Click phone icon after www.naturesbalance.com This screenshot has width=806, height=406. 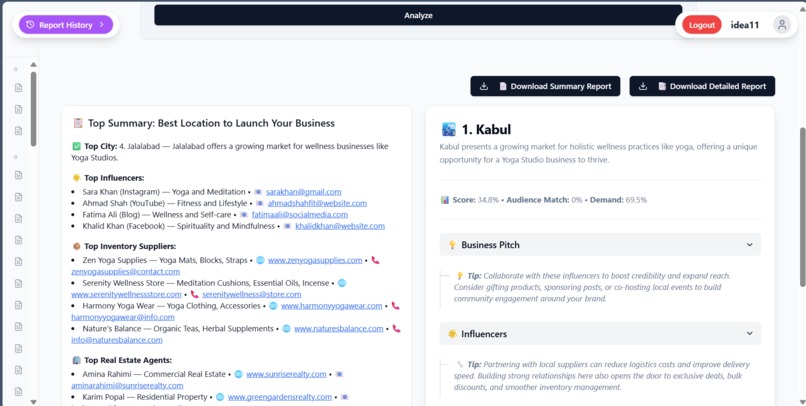(396, 328)
